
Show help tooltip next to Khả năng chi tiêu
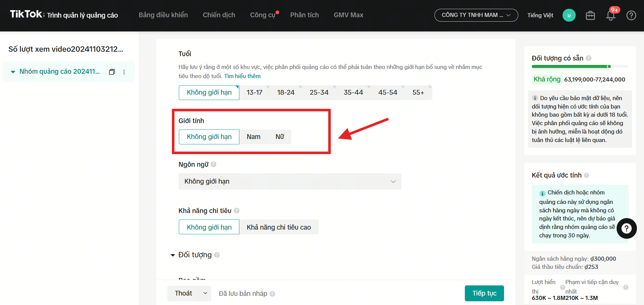[x=237, y=211]
